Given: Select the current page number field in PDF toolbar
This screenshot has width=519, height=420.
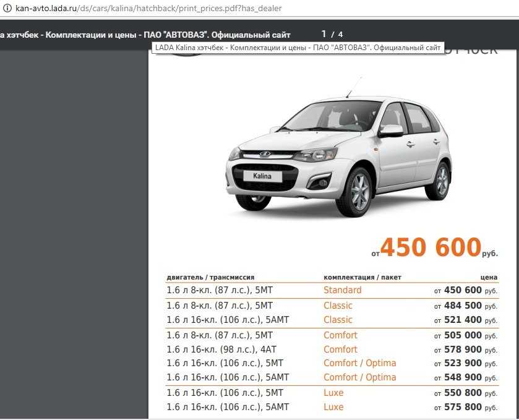Looking at the screenshot, I should [x=324, y=34].
